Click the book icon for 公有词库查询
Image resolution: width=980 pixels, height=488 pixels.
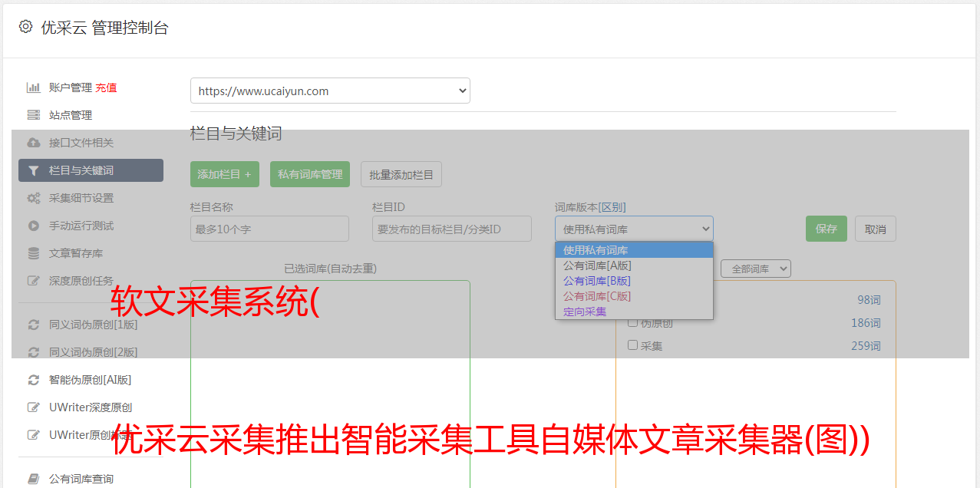pos(34,479)
